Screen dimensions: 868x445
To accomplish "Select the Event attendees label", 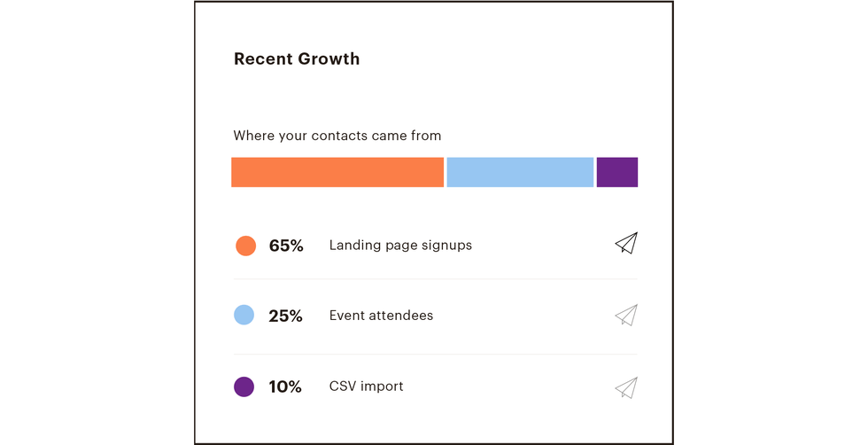I will point(381,316).
